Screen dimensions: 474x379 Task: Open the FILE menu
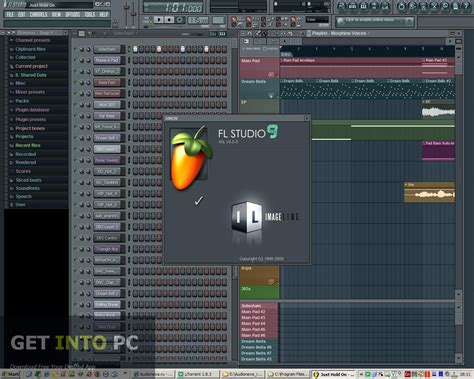point(10,14)
